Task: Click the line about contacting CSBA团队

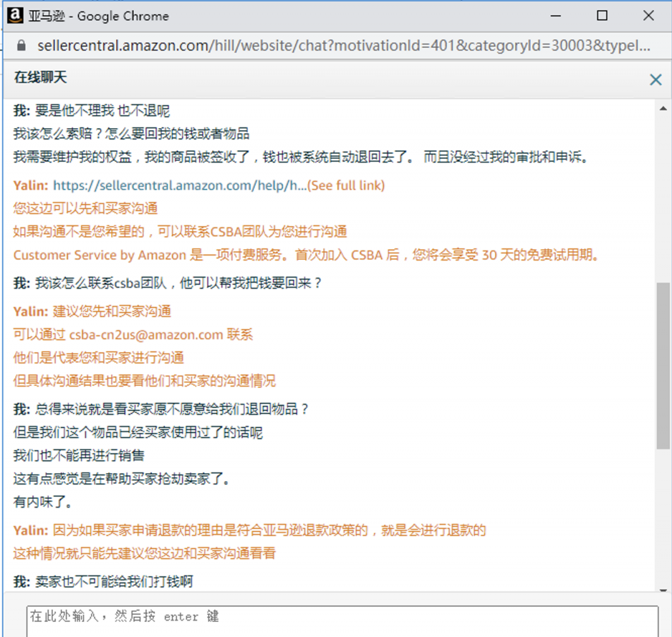Action: (x=180, y=232)
